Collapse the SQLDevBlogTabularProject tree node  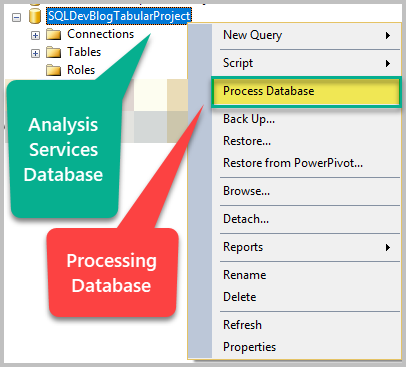coord(16,17)
